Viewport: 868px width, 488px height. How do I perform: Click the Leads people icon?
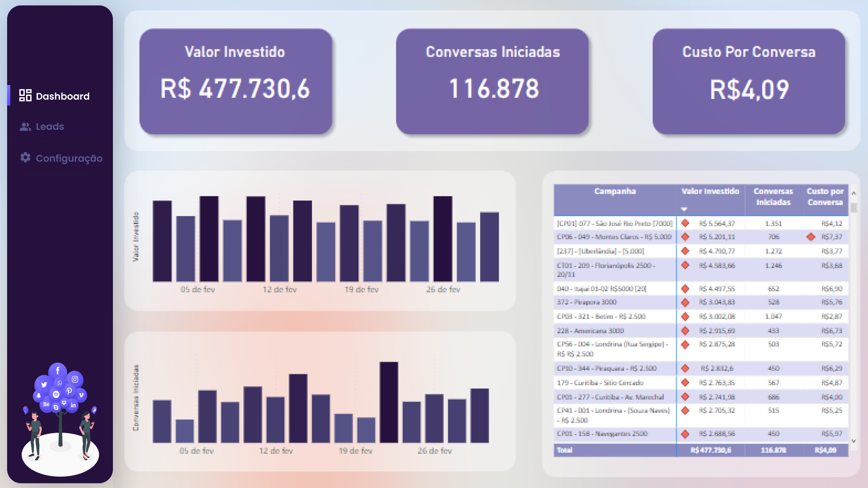[25, 127]
